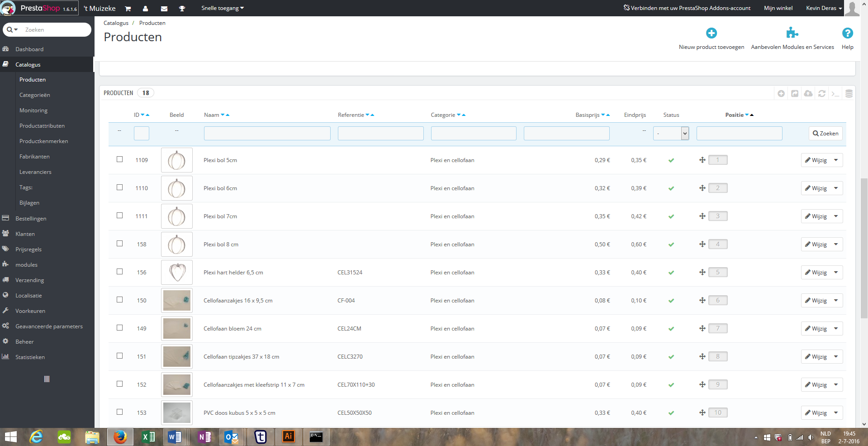Click the sidebar collapse menu icon
This screenshot has width=868, height=446.
pyautogui.click(x=47, y=379)
